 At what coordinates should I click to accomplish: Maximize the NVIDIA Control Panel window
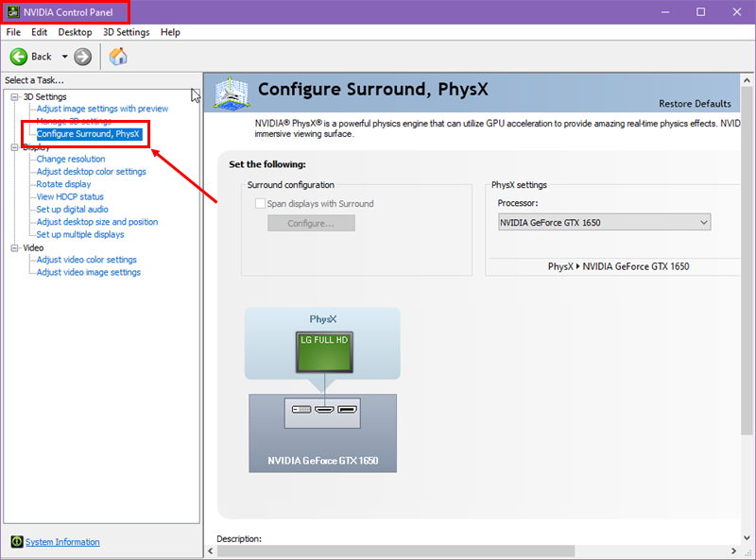[x=700, y=12]
